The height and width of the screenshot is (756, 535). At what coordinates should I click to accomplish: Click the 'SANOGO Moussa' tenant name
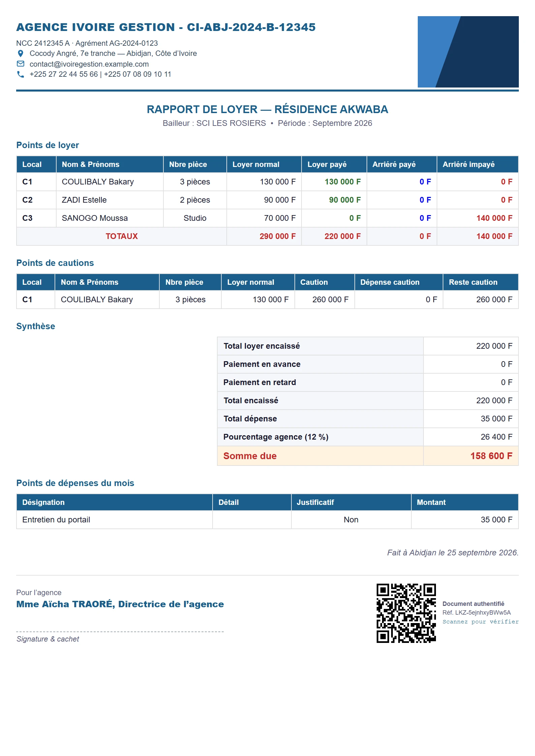[95, 218]
